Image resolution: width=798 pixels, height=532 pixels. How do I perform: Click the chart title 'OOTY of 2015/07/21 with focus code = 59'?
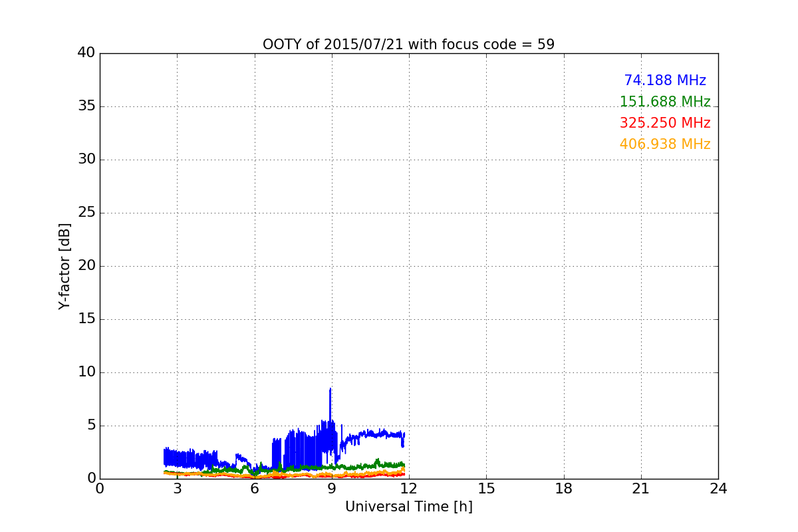coord(408,45)
